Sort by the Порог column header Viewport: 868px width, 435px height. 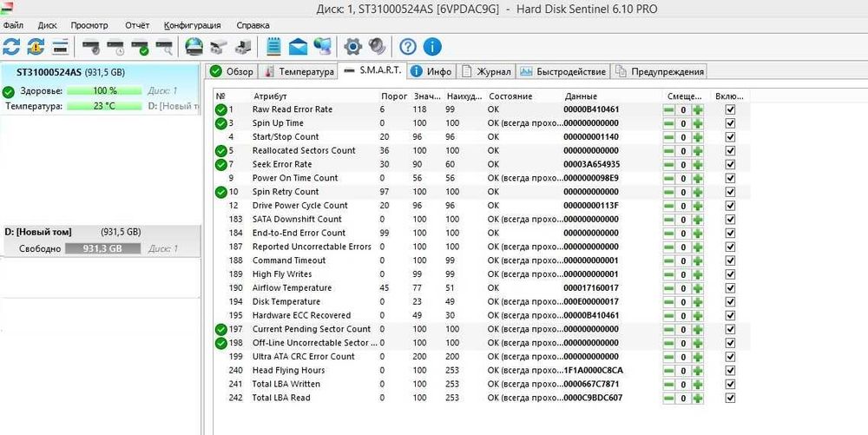pyautogui.click(x=394, y=96)
